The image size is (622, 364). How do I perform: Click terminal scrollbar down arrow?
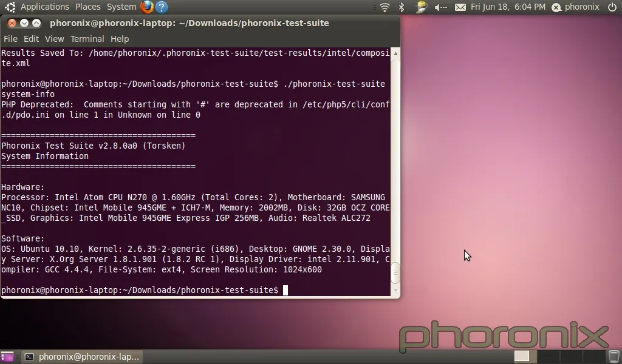(395, 291)
